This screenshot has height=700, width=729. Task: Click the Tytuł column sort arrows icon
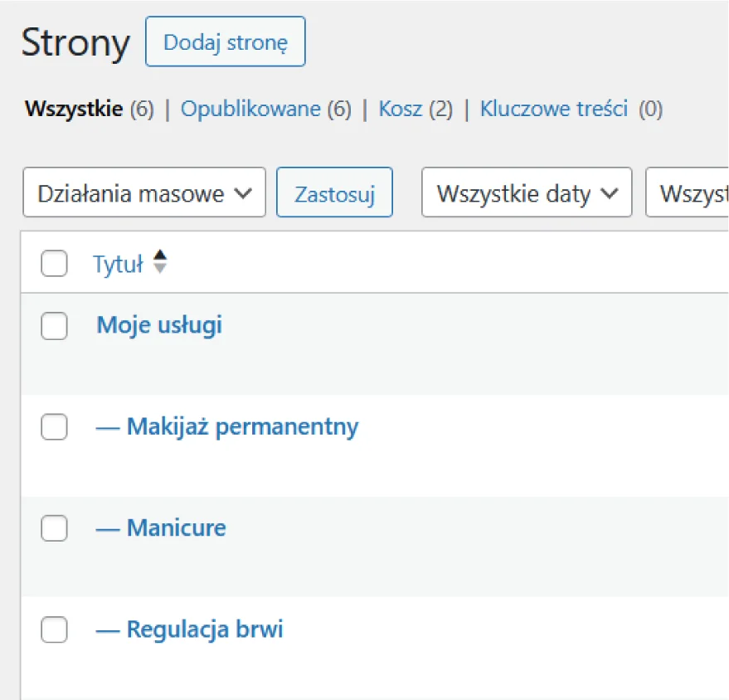160,263
